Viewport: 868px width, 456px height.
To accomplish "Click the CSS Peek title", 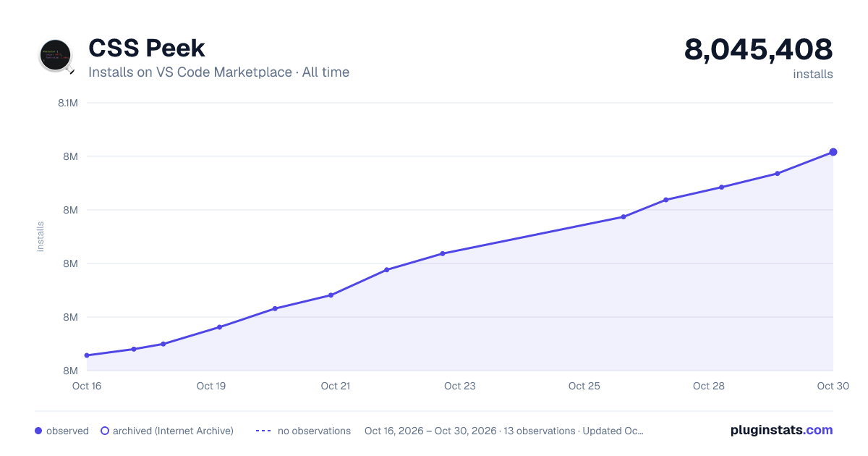I will coord(147,48).
